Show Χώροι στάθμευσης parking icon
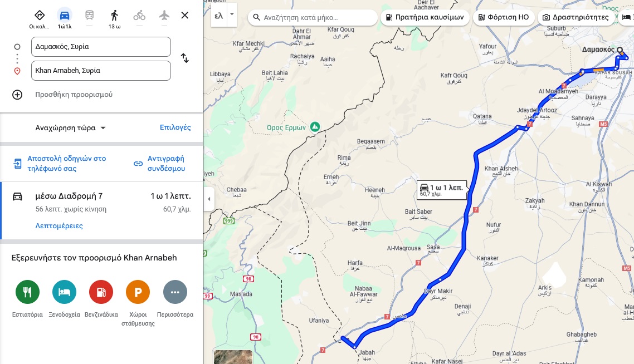 [x=138, y=292]
